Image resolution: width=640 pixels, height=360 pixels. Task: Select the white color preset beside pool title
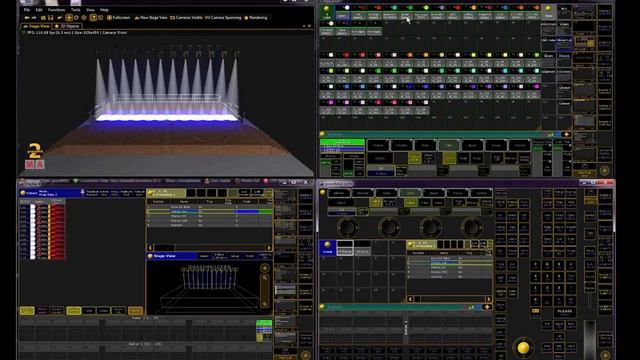tap(342, 12)
